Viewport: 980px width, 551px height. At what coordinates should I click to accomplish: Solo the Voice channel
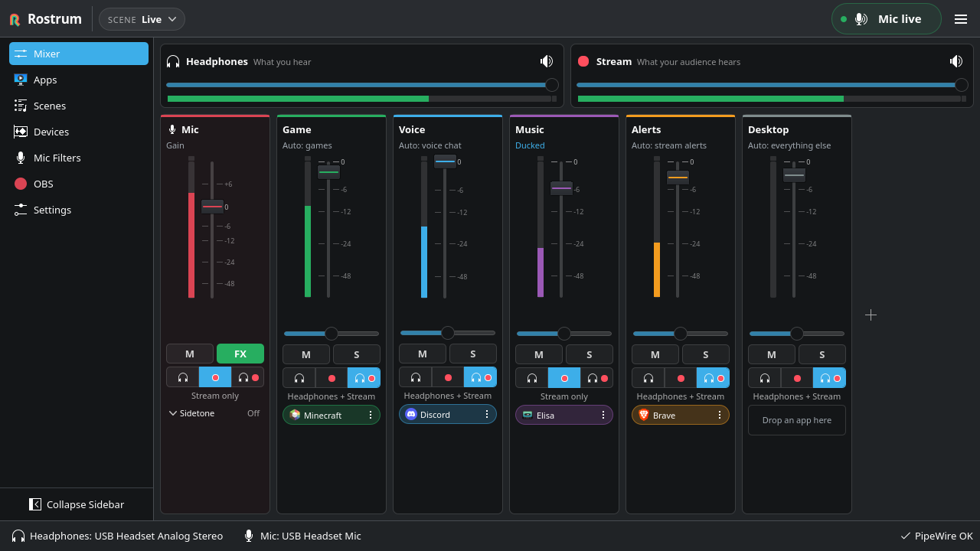pos(473,354)
